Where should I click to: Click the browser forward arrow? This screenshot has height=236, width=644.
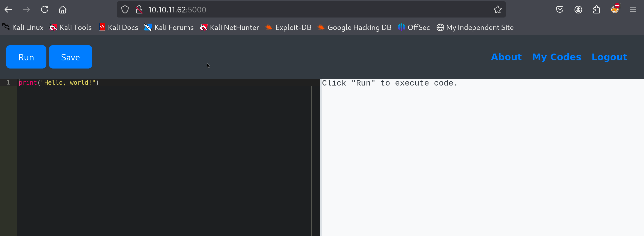26,10
